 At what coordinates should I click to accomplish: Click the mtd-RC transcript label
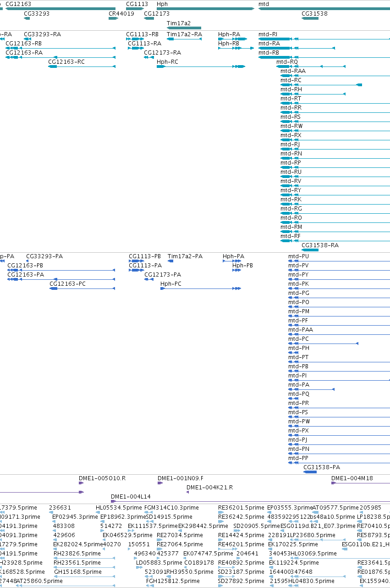coord(291,80)
